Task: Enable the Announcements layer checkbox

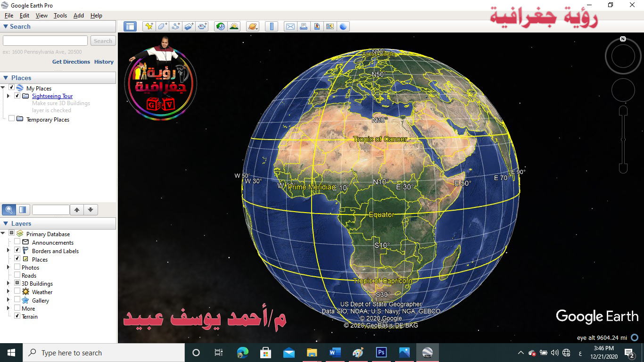Action: pyautogui.click(x=17, y=242)
